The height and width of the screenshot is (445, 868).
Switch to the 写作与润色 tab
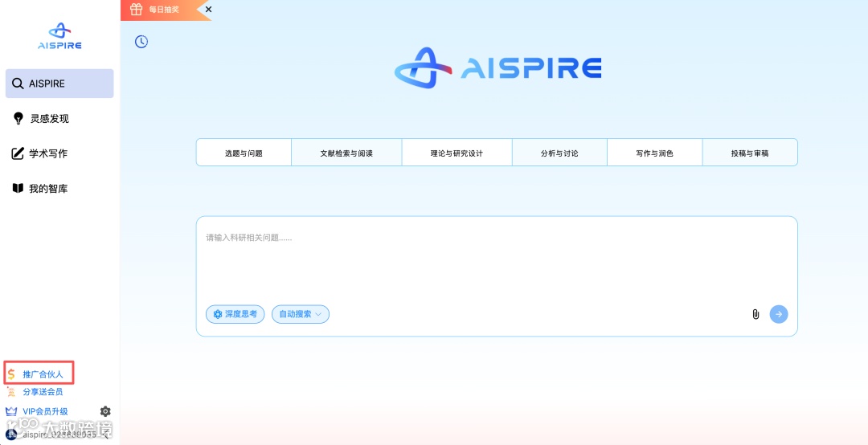coord(655,153)
